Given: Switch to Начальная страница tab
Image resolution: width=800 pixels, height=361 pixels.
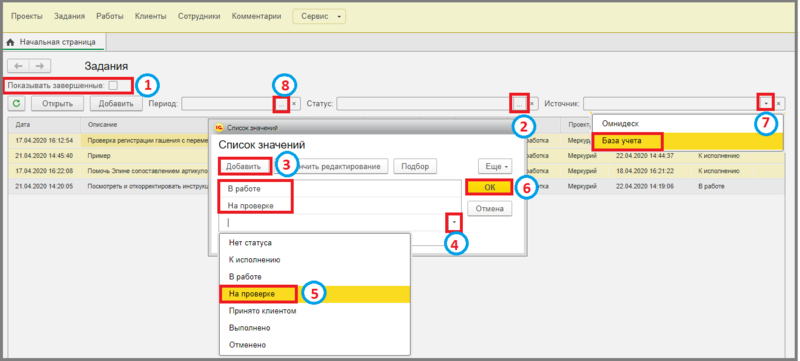Looking at the screenshot, I should (x=54, y=42).
